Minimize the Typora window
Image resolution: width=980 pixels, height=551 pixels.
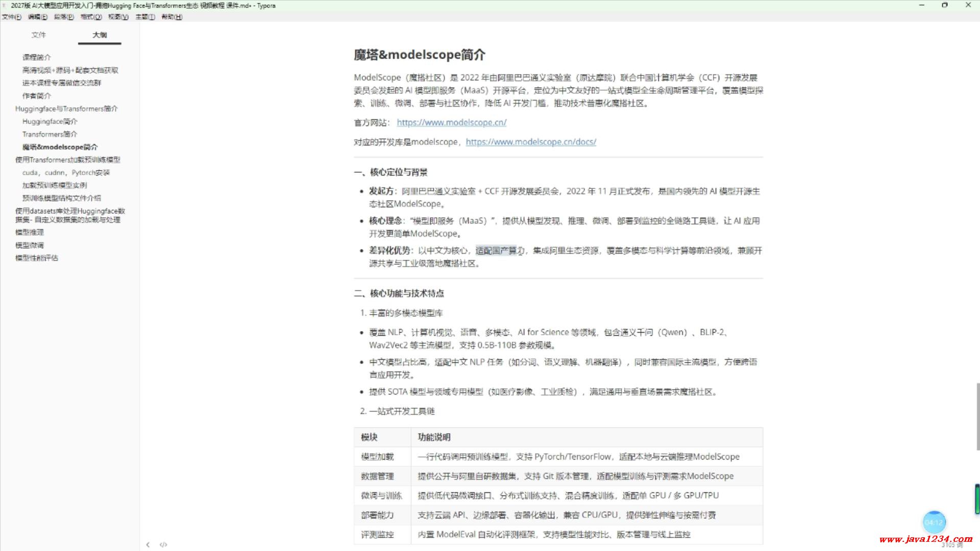click(x=922, y=5)
